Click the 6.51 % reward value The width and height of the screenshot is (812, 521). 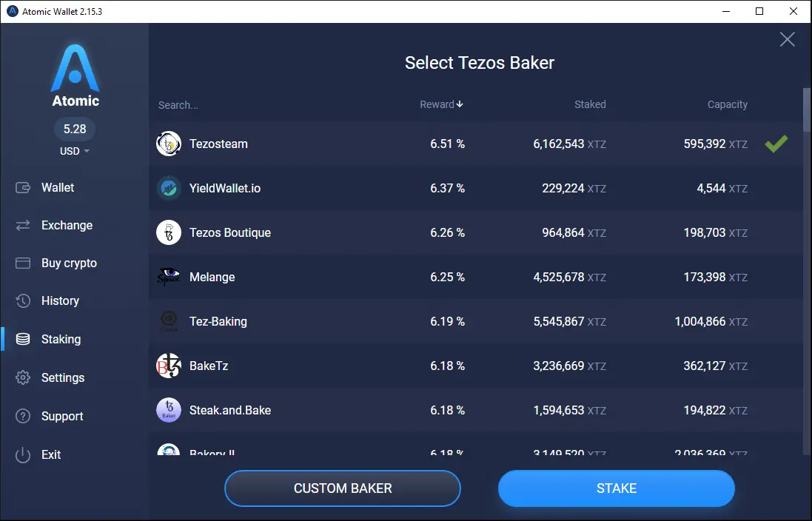447,144
